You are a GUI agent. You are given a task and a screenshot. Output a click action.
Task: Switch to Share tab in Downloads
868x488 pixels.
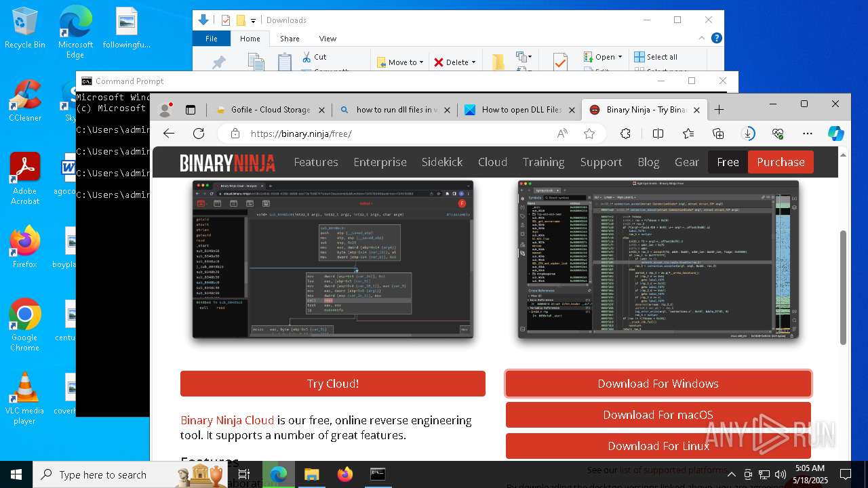(x=290, y=39)
